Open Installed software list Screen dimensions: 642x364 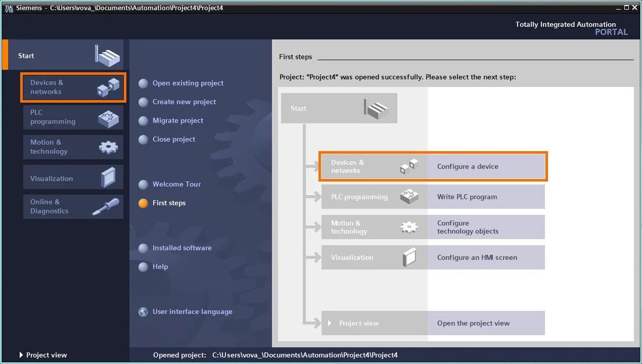(x=182, y=248)
